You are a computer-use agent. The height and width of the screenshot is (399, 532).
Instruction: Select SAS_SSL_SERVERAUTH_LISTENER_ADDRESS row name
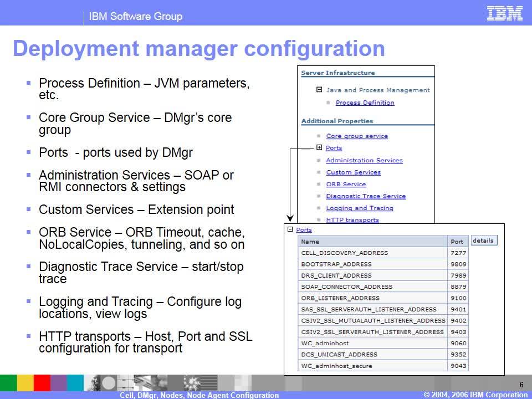click(x=369, y=309)
